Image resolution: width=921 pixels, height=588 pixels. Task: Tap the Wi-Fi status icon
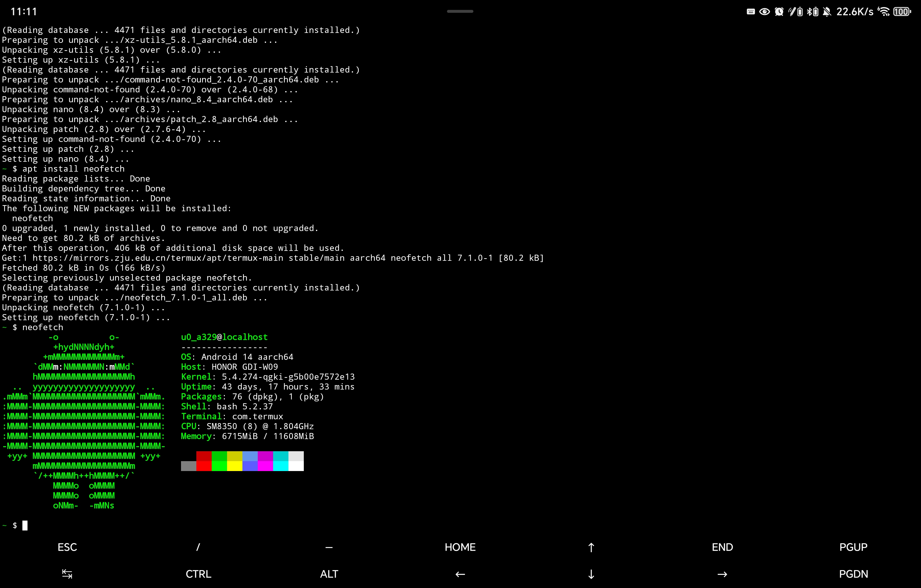tap(884, 12)
